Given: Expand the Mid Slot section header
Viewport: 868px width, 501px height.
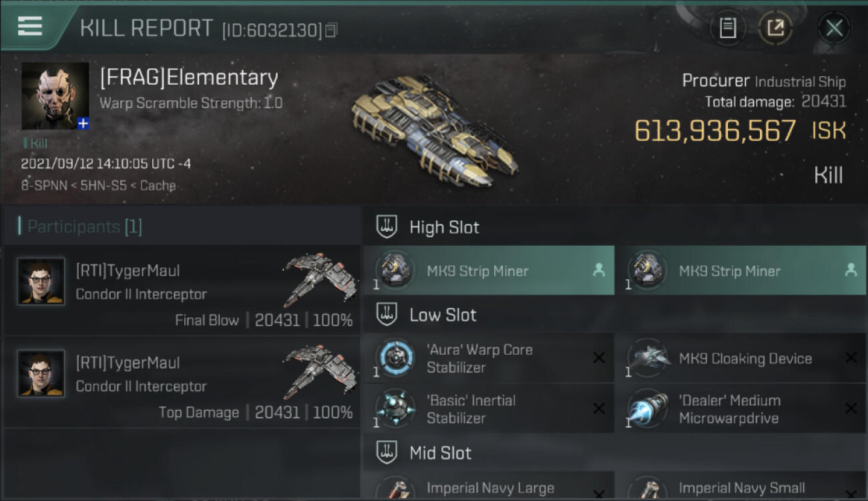Looking at the screenshot, I should pyautogui.click(x=615, y=453).
